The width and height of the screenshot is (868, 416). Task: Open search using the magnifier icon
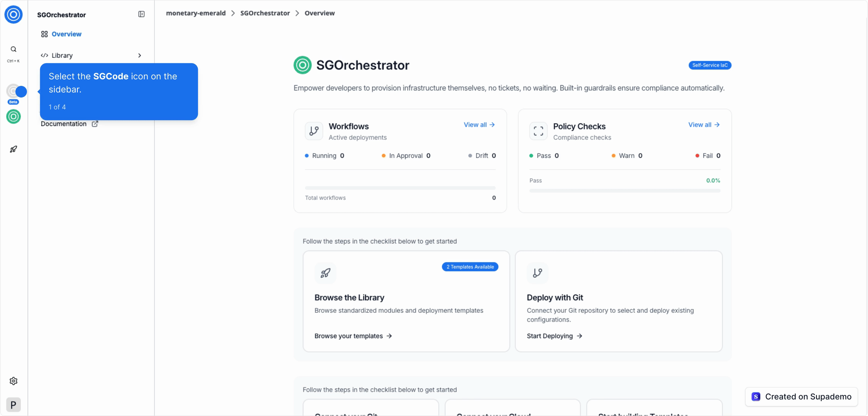(13, 49)
